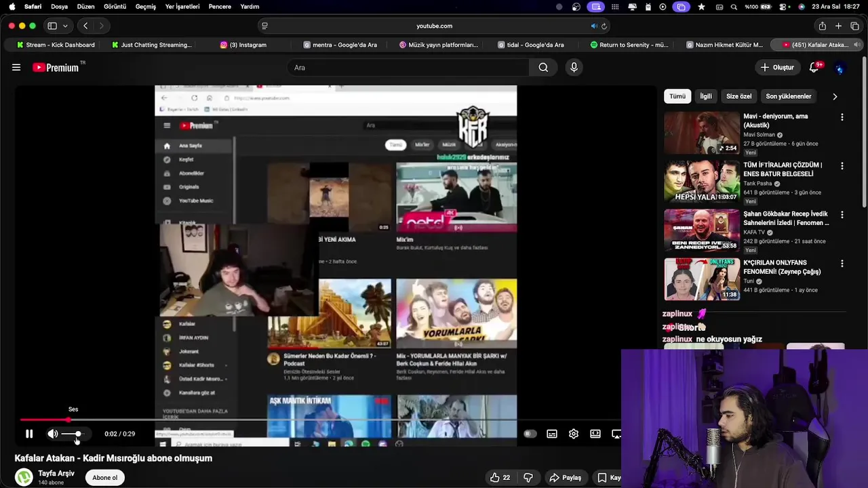Open macOS Control Center in menu bar
Viewport: 868px width, 488px height.
point(784,6)
